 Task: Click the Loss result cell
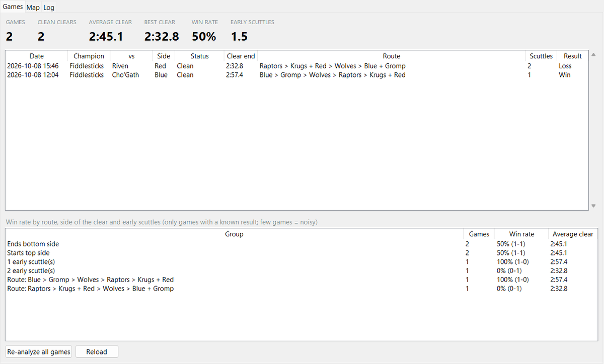pos(565,66)
